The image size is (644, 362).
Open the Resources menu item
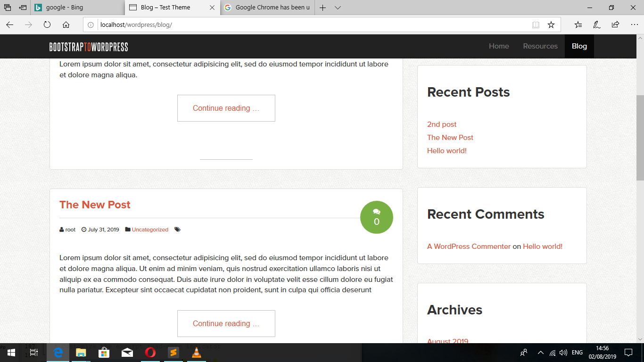[x=540, y=46]
